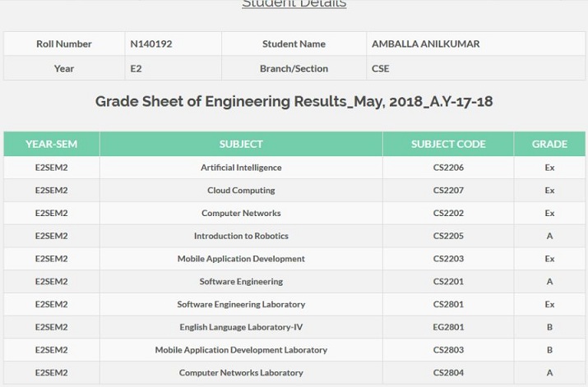Click subject code CS2801
This screenshot has width=588, height=387.
pos(448,304)
